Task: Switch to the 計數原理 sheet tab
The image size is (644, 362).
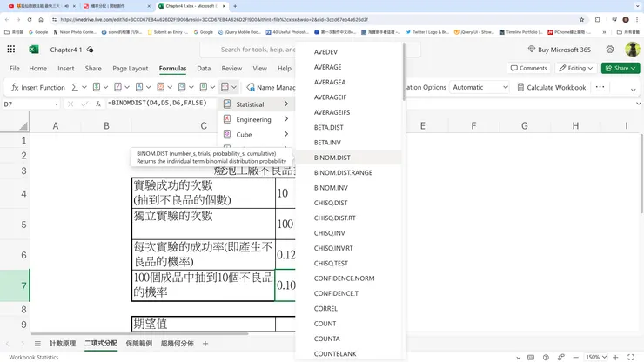Action: click(63, 344)
